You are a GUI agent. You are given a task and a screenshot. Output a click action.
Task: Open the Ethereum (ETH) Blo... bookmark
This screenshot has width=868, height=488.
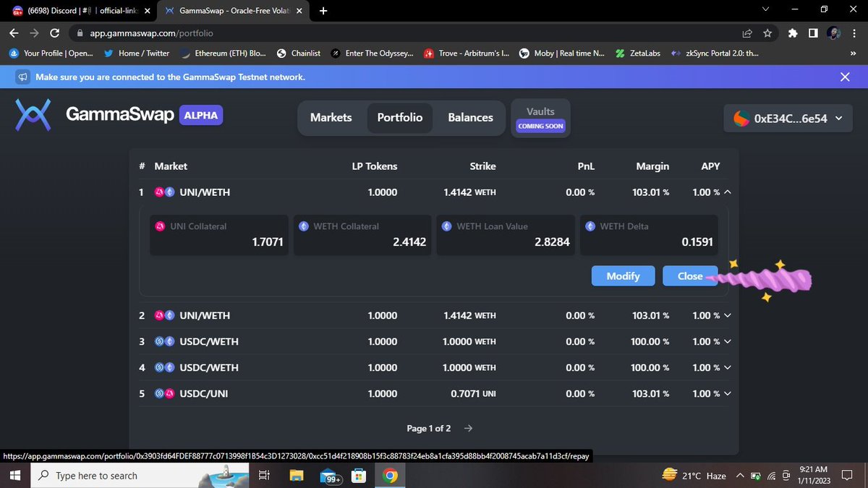click(x=224, y=53)
